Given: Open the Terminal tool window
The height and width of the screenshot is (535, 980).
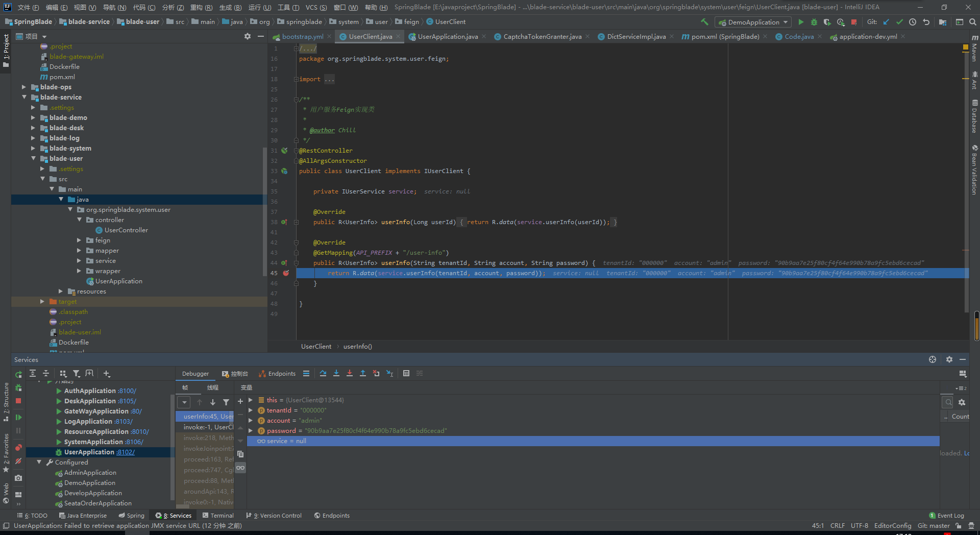Looking at the screenshot, I should click(218, 516).
